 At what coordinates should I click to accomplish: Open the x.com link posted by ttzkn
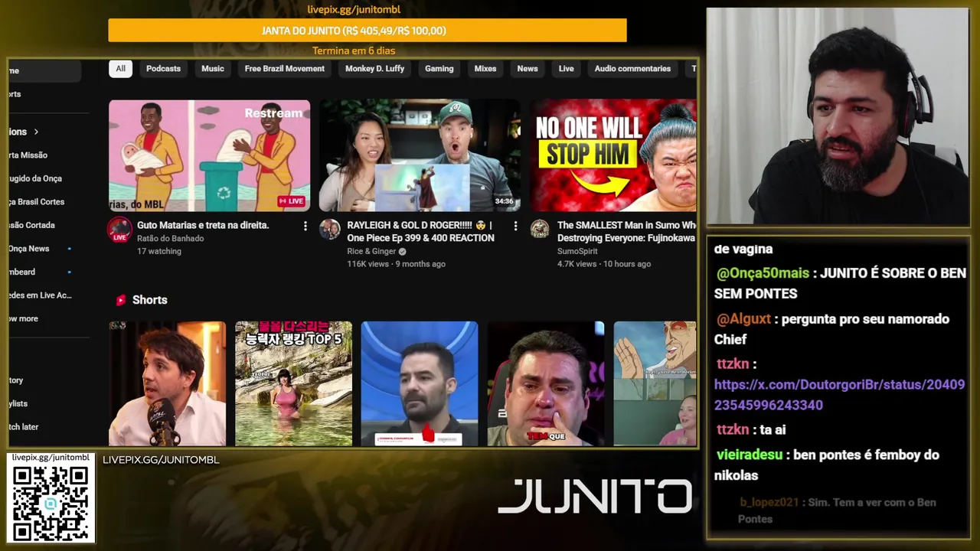839,395
